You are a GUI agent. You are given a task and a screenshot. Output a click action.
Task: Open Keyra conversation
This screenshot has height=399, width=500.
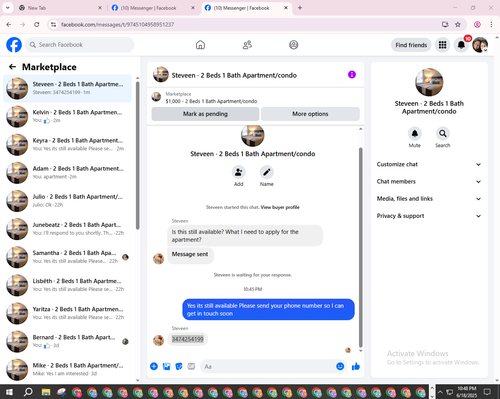(x=68, y=145)
